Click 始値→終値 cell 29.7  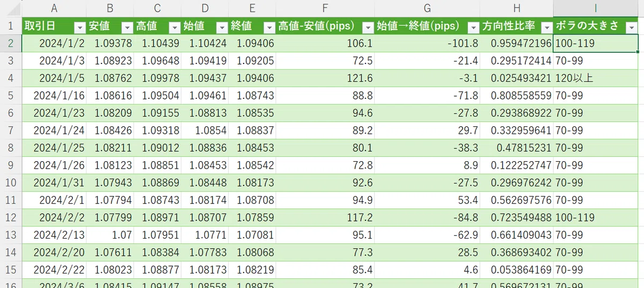[427, 131]
